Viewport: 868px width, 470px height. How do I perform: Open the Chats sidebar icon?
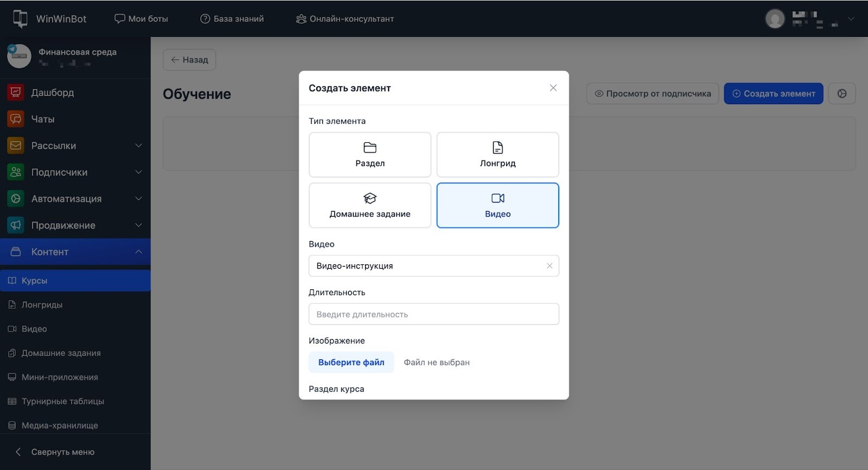[16, 119]
